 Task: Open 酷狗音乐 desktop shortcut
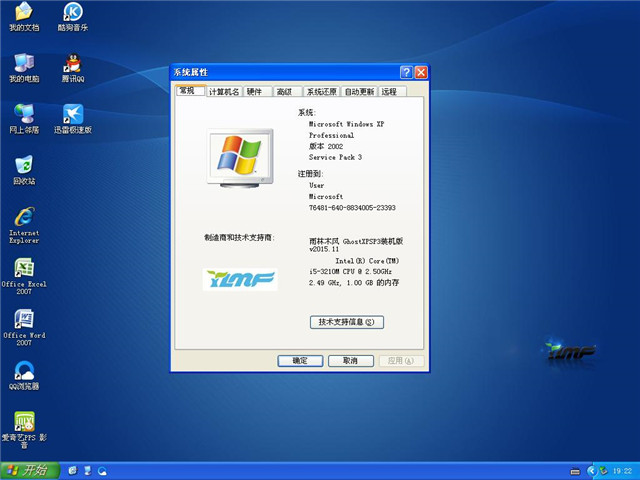73,17
